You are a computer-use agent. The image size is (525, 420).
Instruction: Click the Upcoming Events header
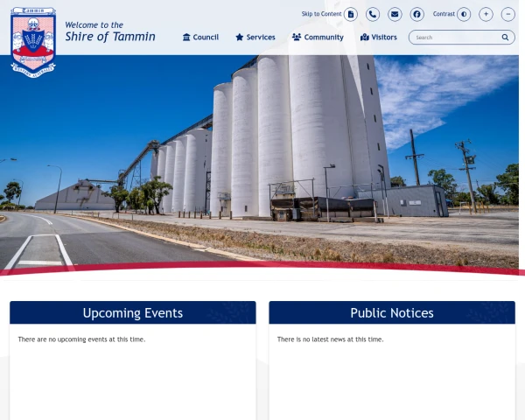coord(133,313)
